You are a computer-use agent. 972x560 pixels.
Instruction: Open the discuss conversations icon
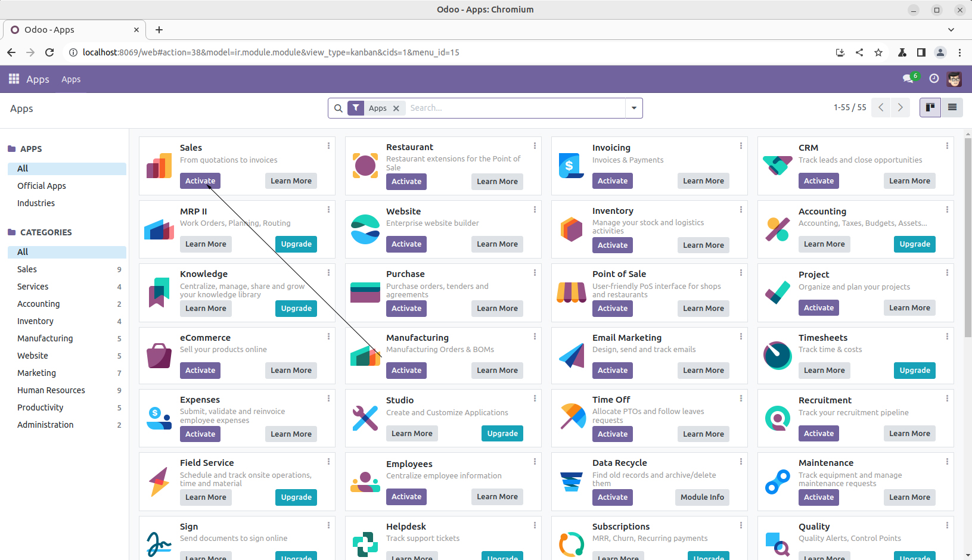908,79
